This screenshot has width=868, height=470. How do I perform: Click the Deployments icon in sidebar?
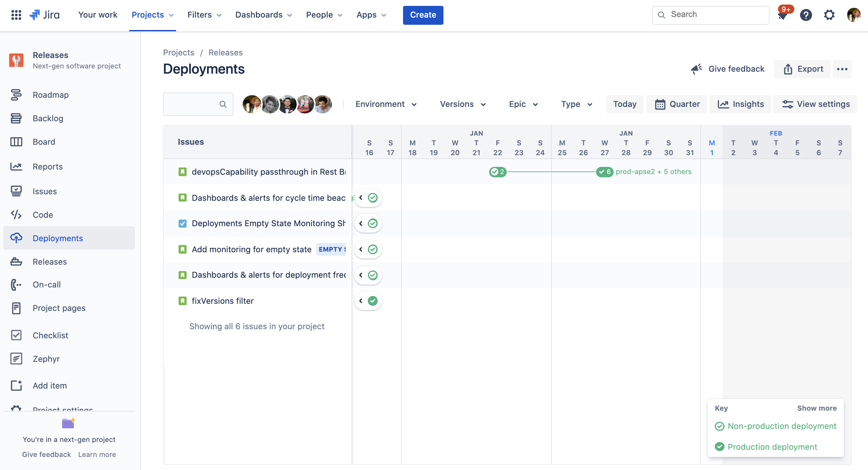point(16,238)
